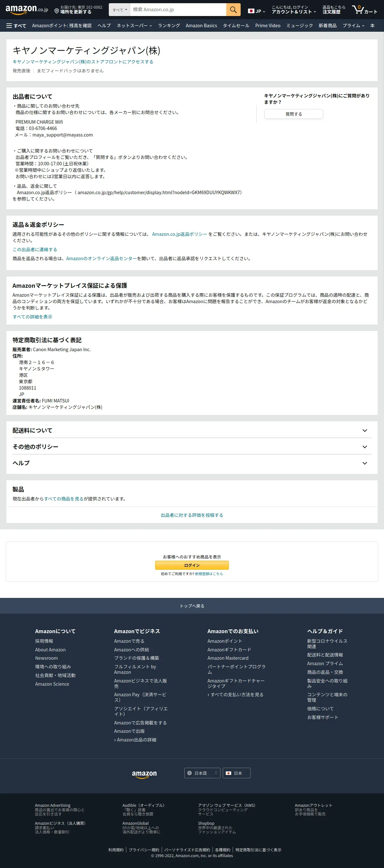Open 配送料と配送情報 footer link
This screenshot has height=868, width=384.
tap(325, 655)
